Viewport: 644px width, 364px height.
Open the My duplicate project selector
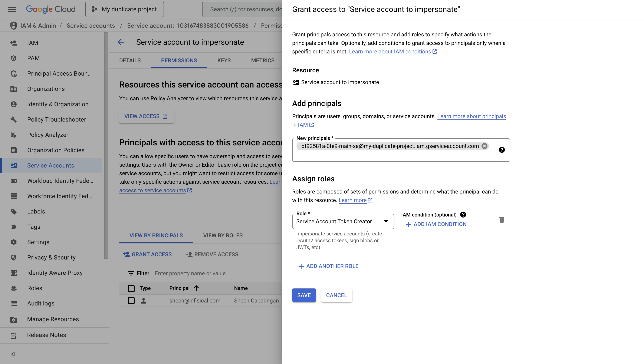(124, 9)
